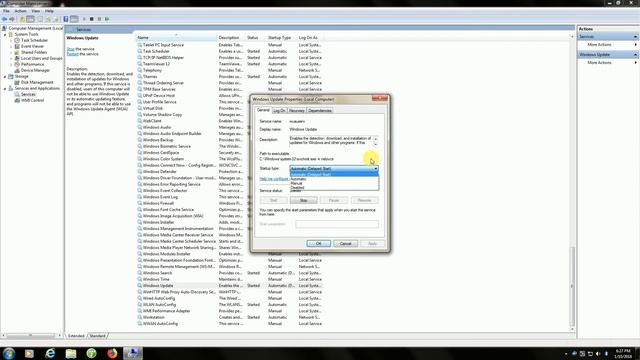This screenshot has height=360, width=640.
Task: Select WMI Control in the tree
Action: [33, 100]
